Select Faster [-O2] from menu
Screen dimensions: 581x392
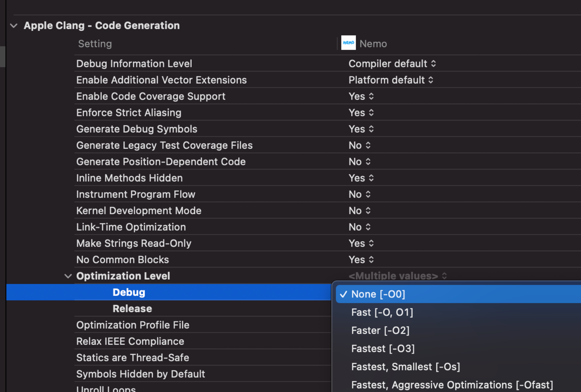coord(380,331)
